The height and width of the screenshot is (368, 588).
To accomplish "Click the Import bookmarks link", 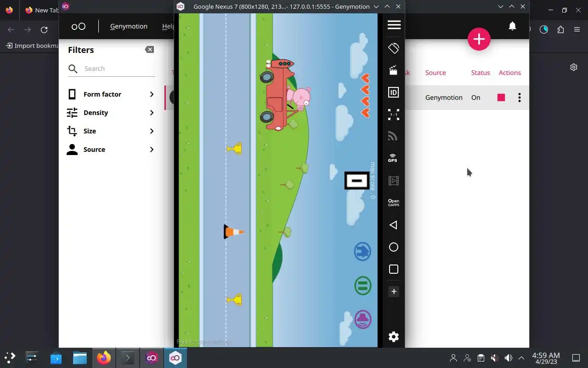I will tap(32, 46).
